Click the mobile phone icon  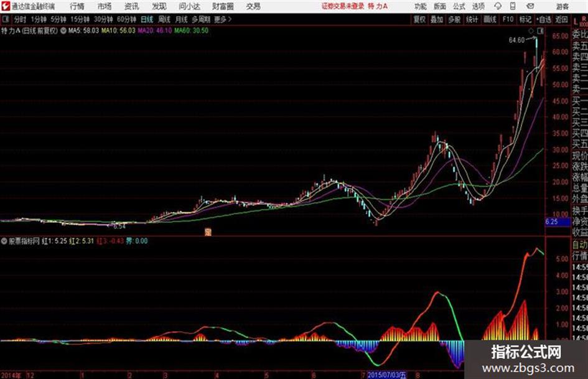[x=513, y=6]
